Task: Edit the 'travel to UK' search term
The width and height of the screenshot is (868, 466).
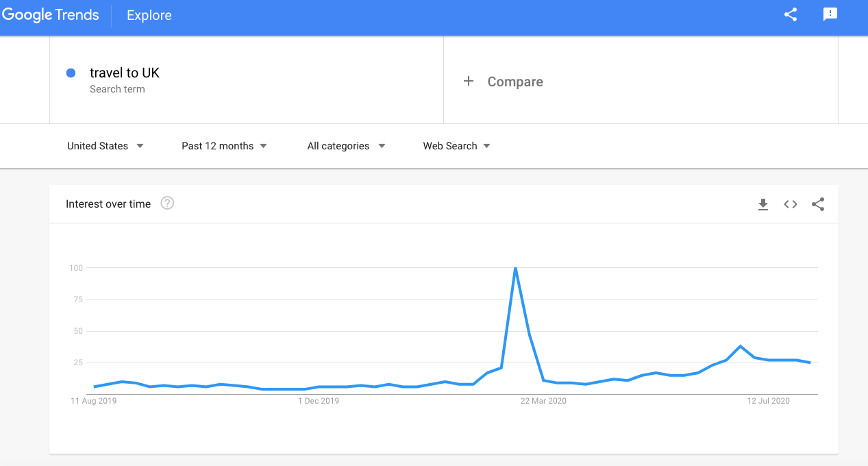Action: [x=125, y=73]
